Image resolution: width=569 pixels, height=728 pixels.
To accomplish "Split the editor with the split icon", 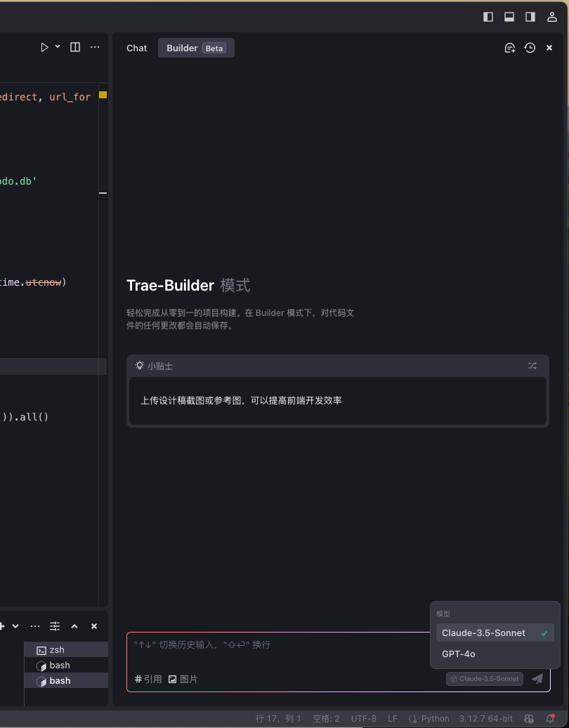I will tap(74, 47).
